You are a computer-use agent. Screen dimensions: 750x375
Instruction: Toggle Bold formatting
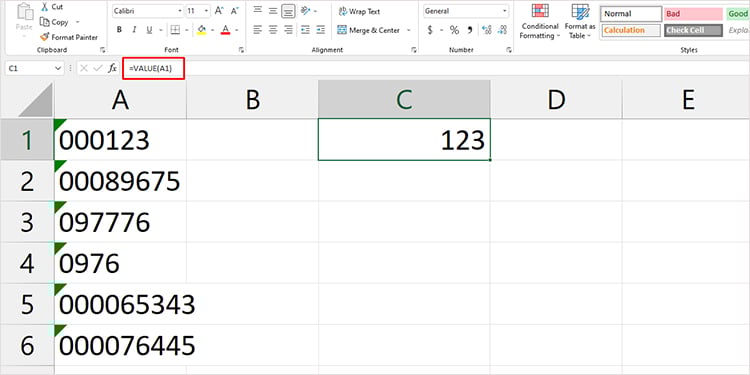pos(119,30)
